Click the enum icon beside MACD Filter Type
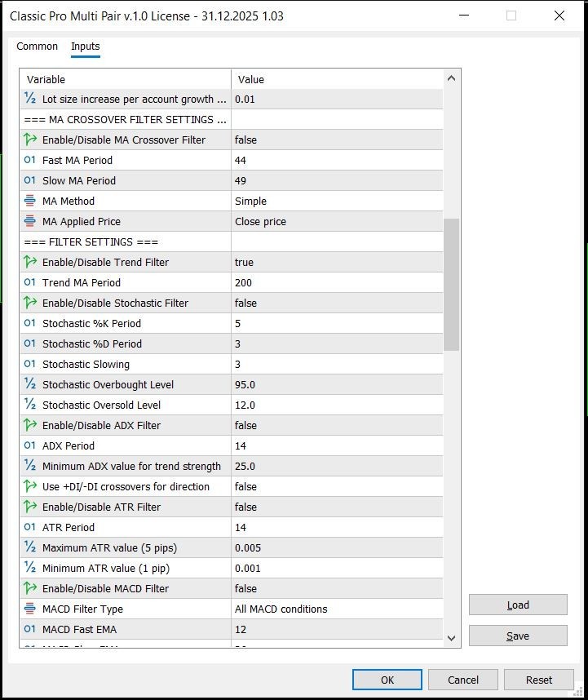 coord(30,609)
